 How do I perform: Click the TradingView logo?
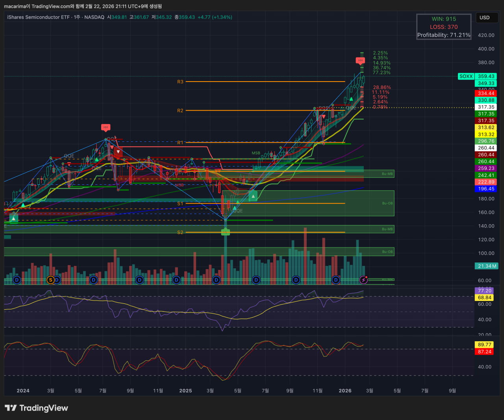(36, 408)
